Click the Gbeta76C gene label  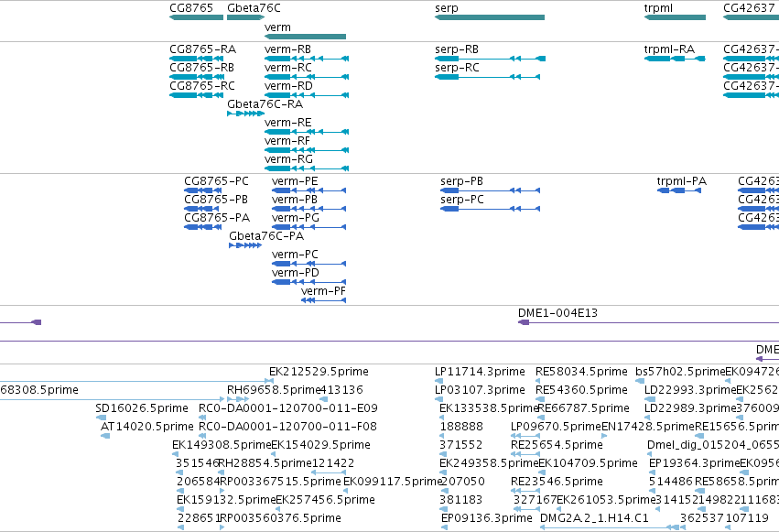pos(254,8)
